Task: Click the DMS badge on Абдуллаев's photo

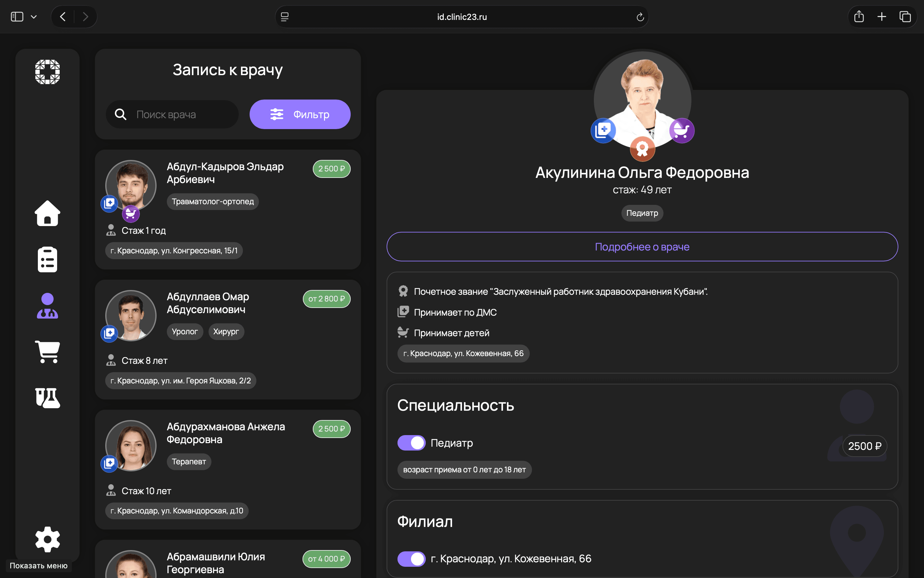Action: pos(109,333)
